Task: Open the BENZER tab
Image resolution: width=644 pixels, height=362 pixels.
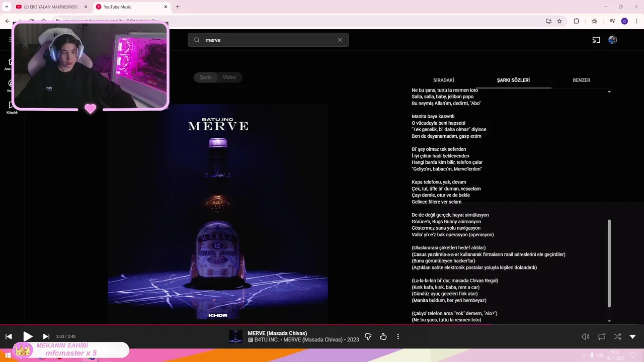Action: point(582,80)
